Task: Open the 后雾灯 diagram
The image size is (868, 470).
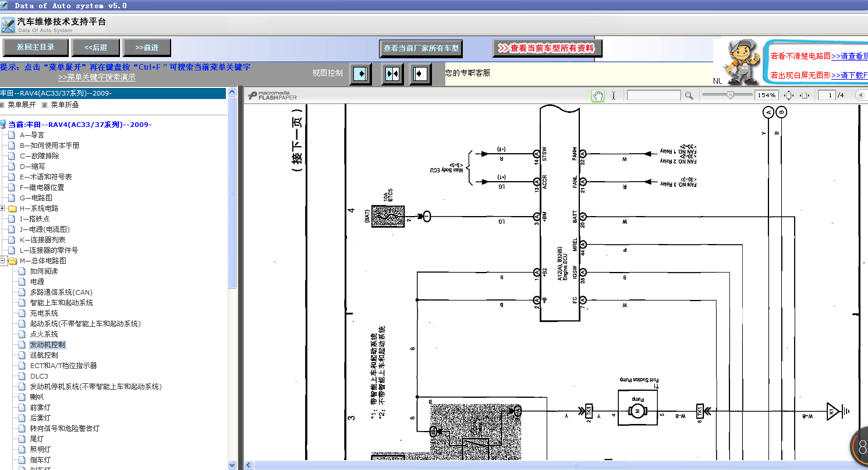Action: point(41,418)
